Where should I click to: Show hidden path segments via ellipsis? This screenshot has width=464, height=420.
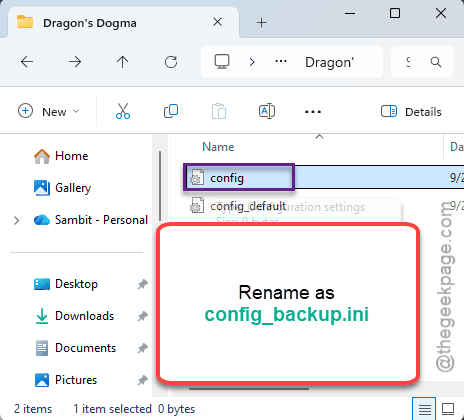281,61
